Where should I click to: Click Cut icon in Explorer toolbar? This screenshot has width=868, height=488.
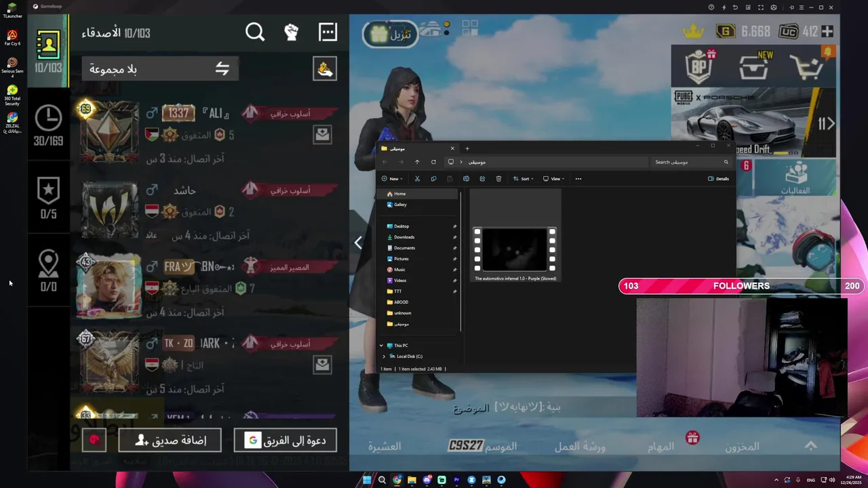pyautogui.click(x=417, y=179)
